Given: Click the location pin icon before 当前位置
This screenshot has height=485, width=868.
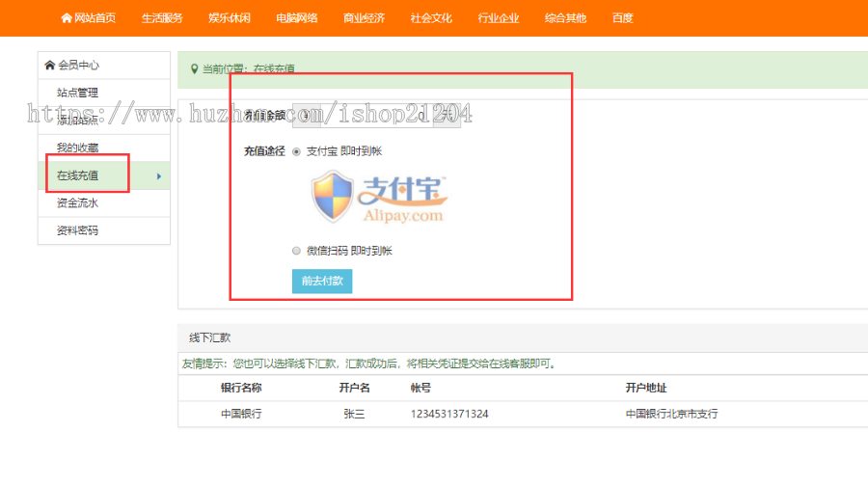Looking at the screenshot, I should [x=194, y=68].
